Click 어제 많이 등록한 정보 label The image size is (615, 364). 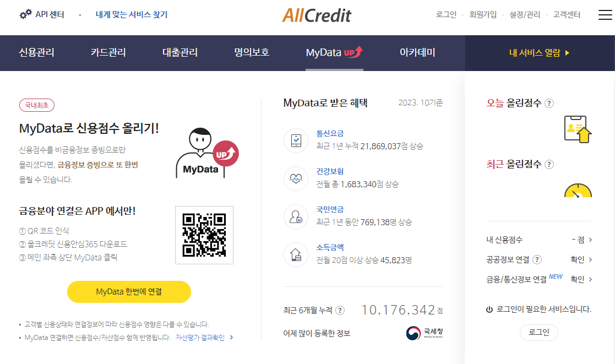click(x=317, y=333)
